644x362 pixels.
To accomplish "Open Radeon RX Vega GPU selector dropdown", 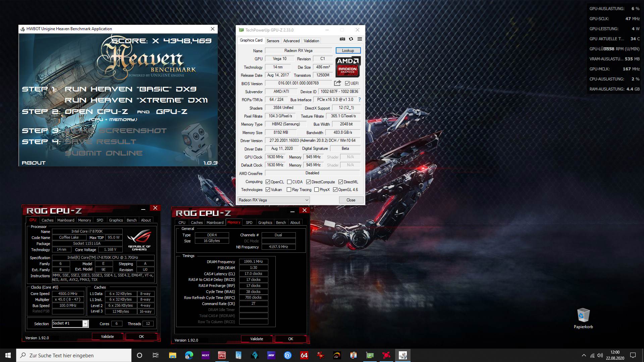I will click(273, 200).
